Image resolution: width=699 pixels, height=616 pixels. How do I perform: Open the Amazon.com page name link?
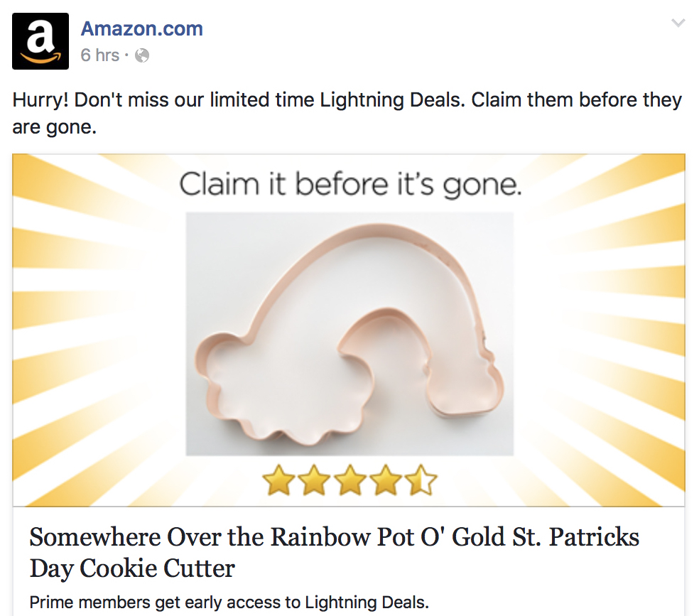click(x=141, y=29)
